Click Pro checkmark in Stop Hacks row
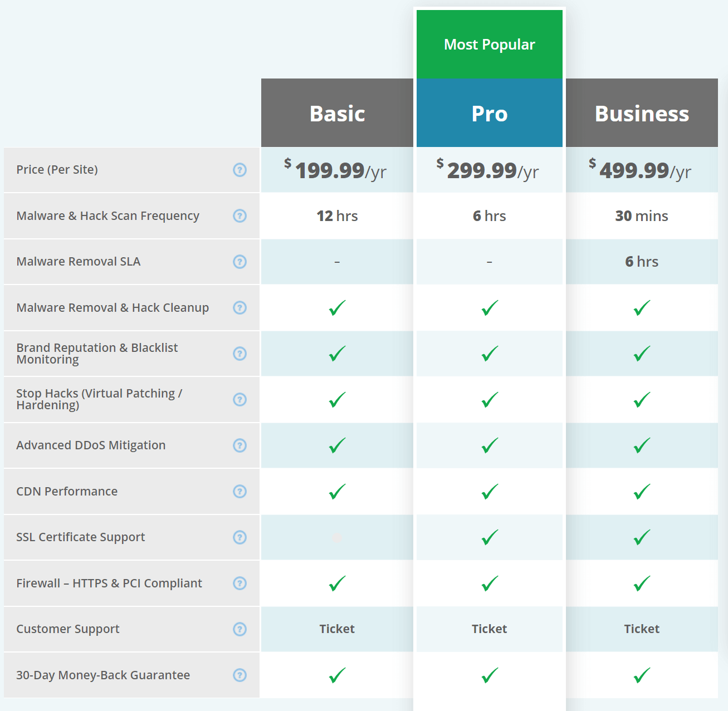 (490, 400)
